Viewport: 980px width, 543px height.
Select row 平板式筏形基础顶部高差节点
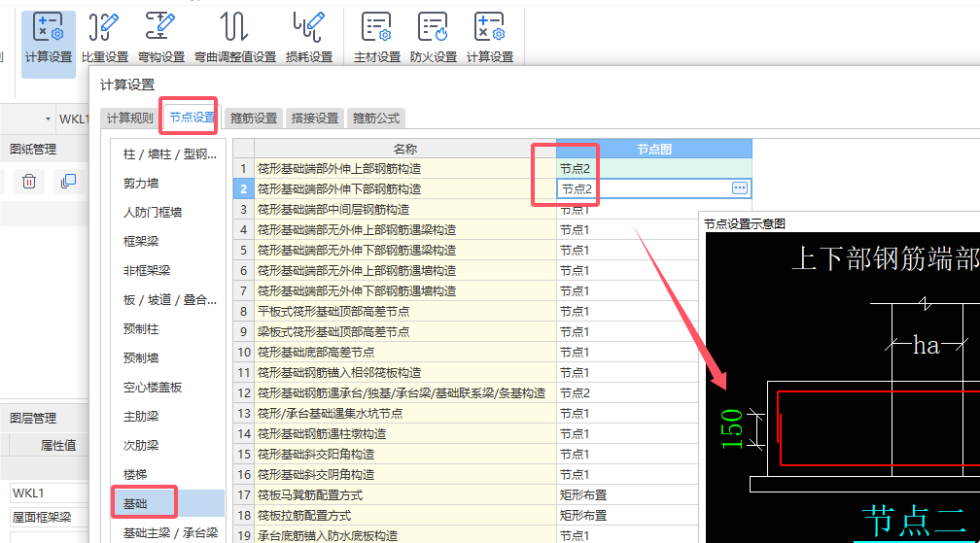(405, 312)
